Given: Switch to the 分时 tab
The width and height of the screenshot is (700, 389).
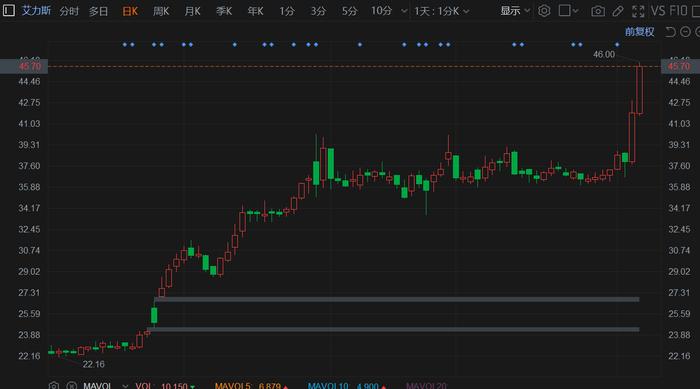Looking at the screenshot, I should tap(69, 11).
